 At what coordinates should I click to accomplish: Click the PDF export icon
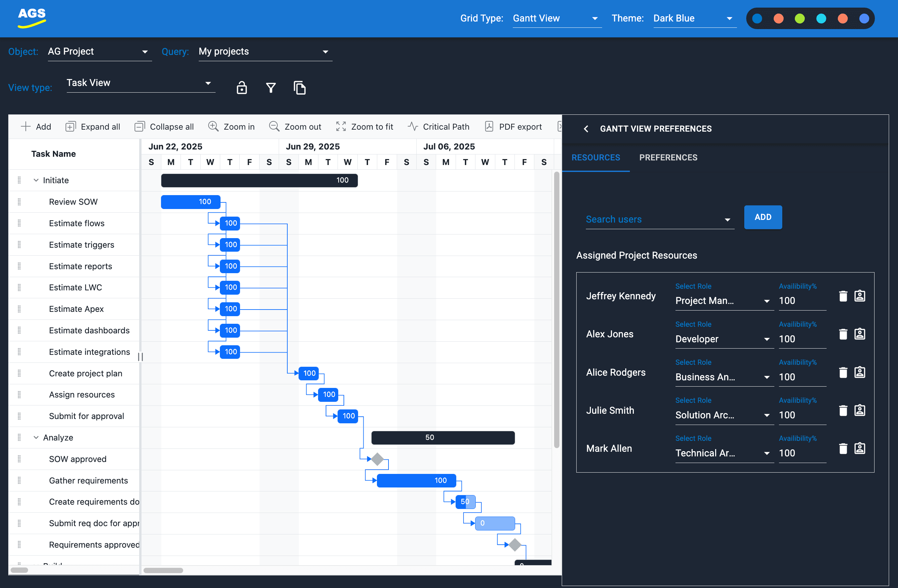[x=489, y=126]
